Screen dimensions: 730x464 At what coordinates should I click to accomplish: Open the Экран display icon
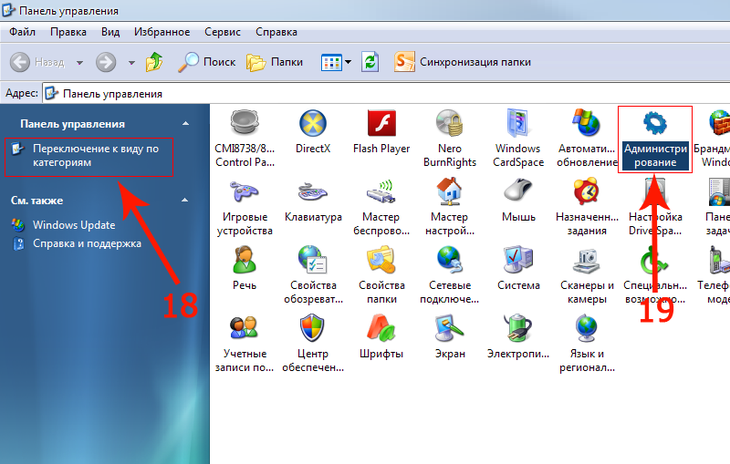tap(449, 328)
